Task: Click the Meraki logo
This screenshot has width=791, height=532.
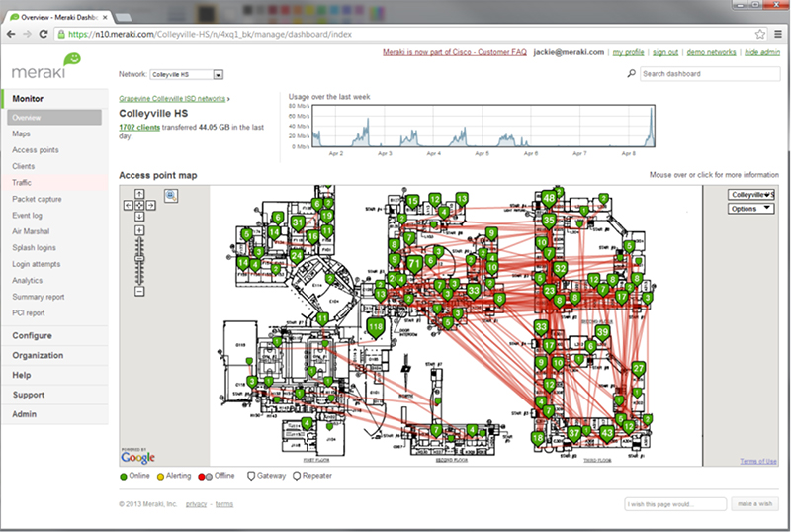Action: pyautogui.click(x=45, y=66)
